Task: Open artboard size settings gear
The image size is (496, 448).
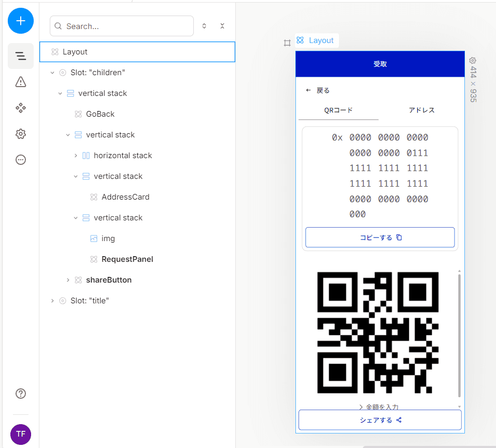Action: [x=473, y=61]
